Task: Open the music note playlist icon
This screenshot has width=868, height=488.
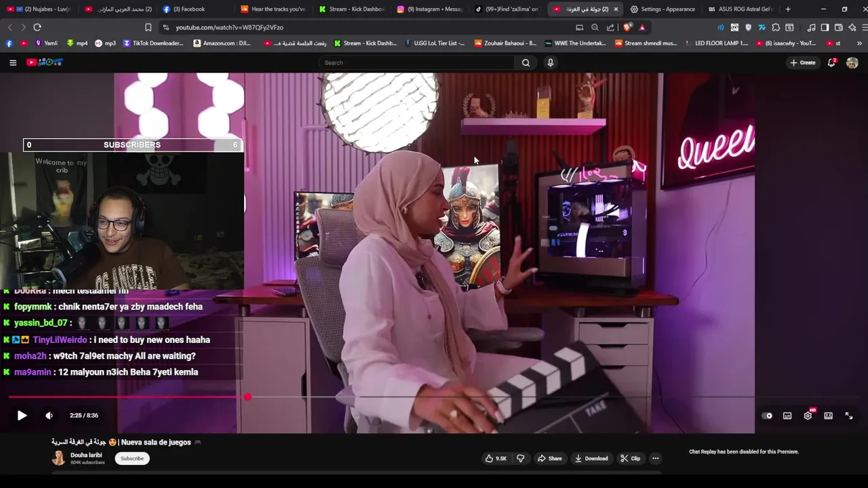Action: click(811, 27)
